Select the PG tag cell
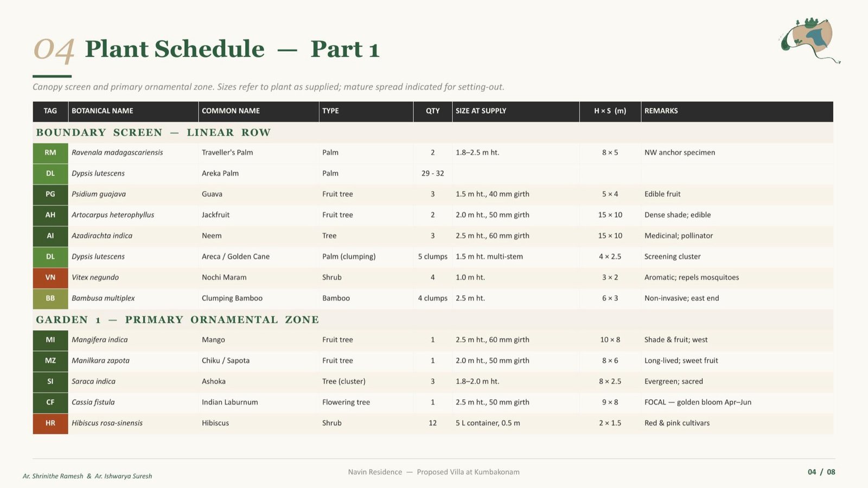The height and width of the screenshot is (488, 868). click(x=50, y=194)
